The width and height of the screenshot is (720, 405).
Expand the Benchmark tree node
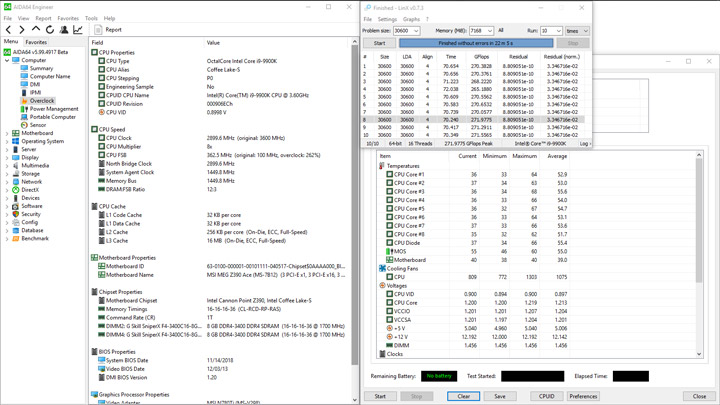pyautogui.click(x=7, y=239)
